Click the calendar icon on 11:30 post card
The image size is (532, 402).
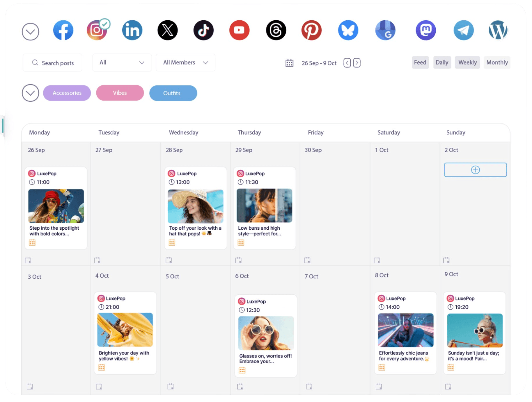[x=241, y=242]
